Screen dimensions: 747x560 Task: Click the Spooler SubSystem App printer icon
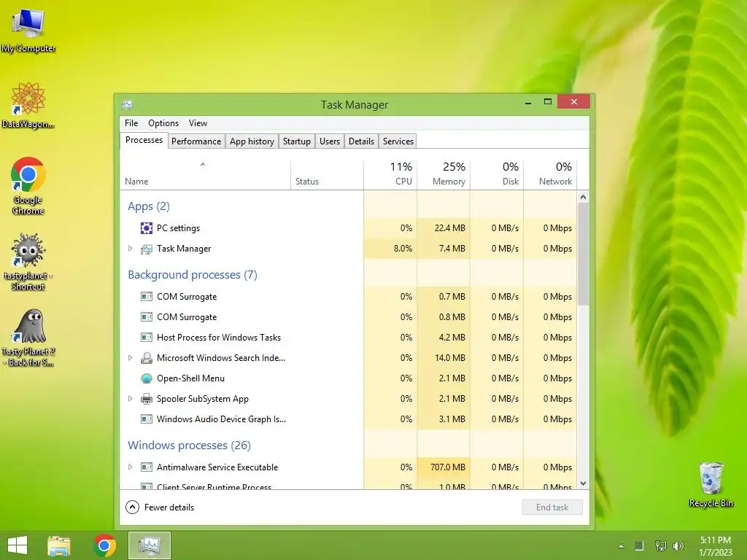pos(146,399)
